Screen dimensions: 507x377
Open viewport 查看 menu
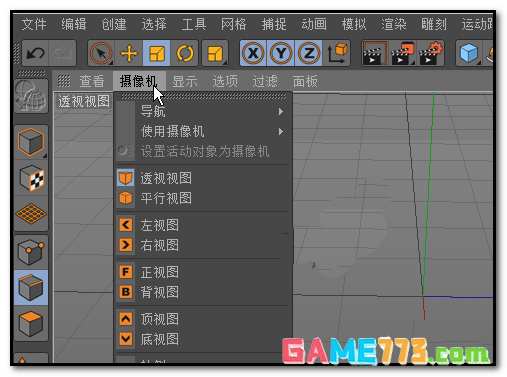point(92,81)
